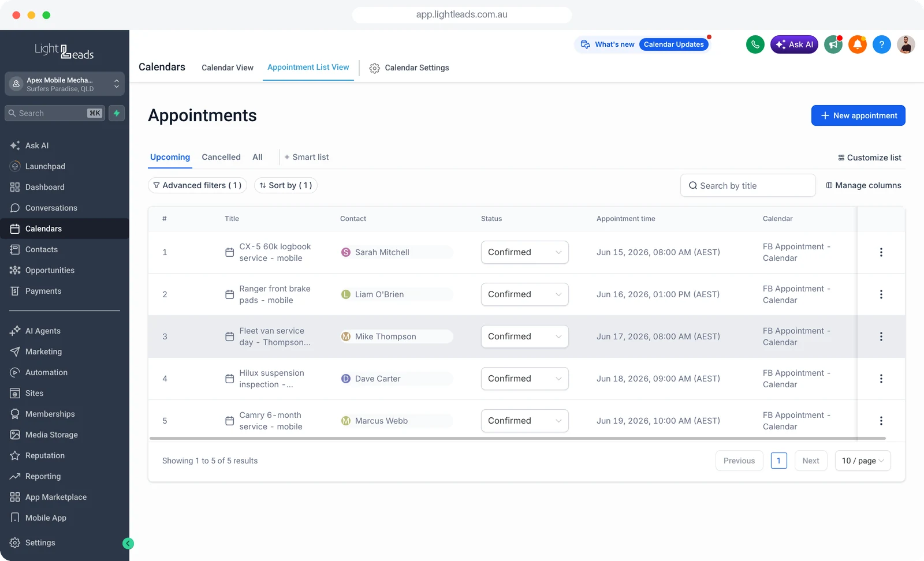Click the table's horizontal scrollbar
The height and width of the screenshot is (561, 924).
[517, 439]
